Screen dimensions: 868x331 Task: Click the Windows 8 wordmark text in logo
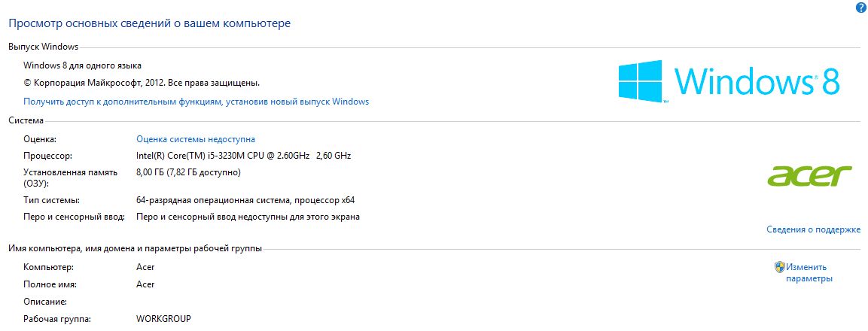(x=758, y=80)
